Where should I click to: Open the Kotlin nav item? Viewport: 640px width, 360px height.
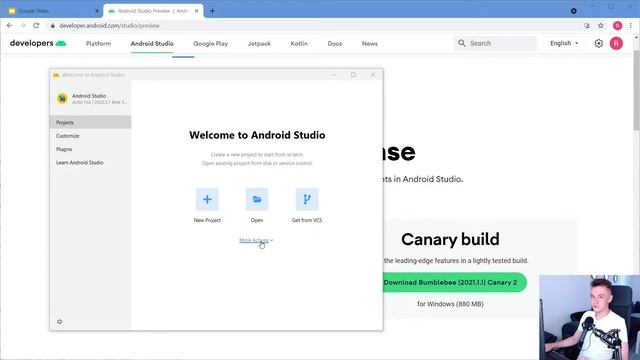coord(299,44)
